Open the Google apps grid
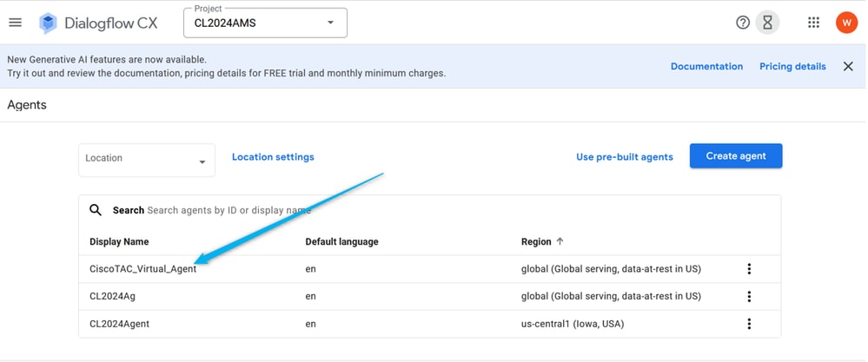Image resolution: width=868 pixels, height=362 pixels. [813, 23]
